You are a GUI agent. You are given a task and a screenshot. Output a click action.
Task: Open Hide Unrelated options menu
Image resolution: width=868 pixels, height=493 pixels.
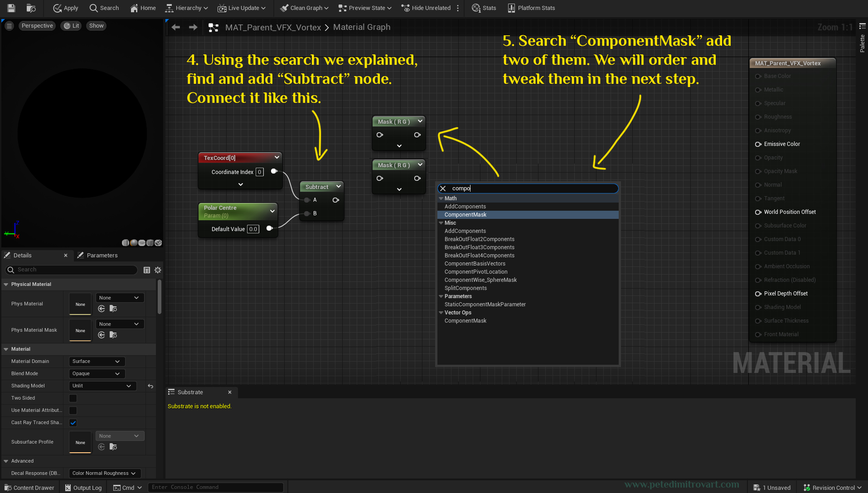[x=458, y=8]
